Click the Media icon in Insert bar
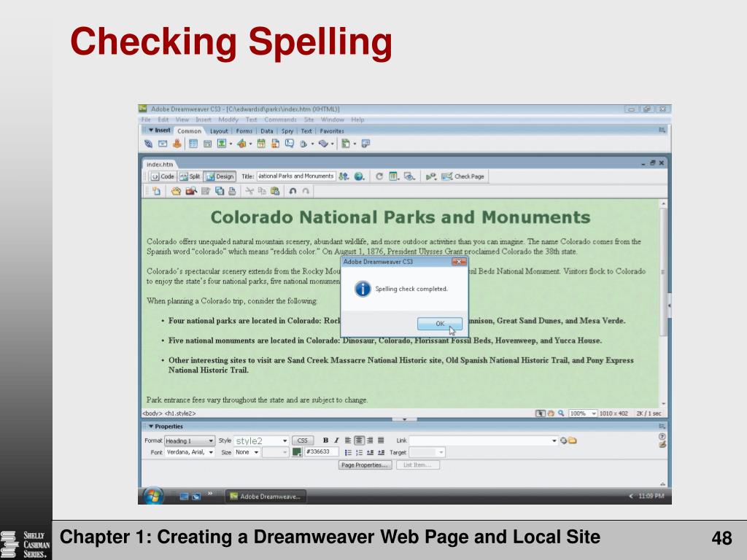The width and height of the screenshot is (747, 560). 241,144
